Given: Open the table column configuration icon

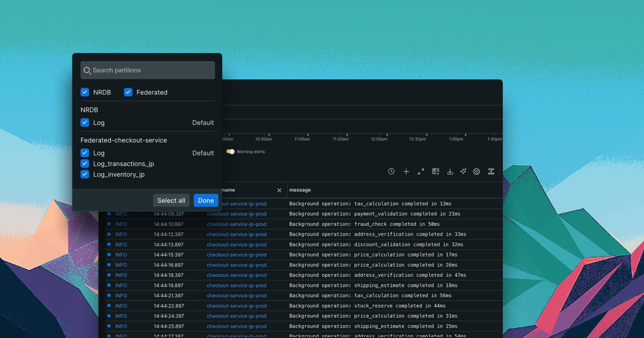Looking at the screenshot, I should 491,171.
